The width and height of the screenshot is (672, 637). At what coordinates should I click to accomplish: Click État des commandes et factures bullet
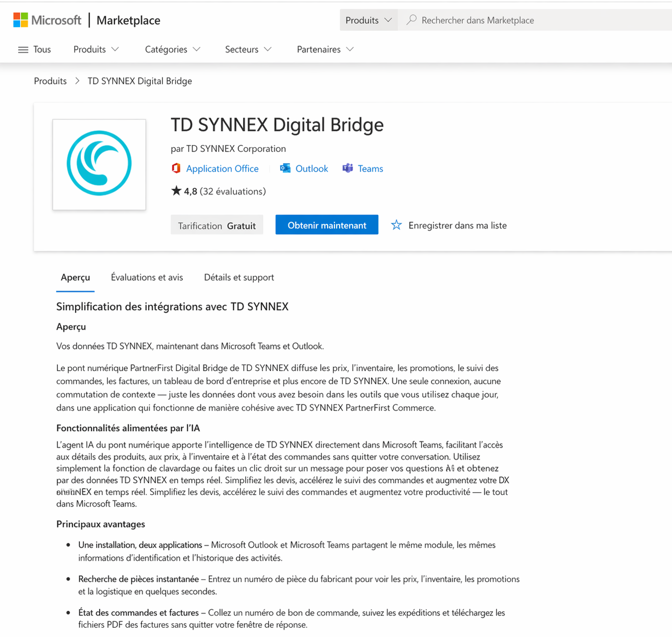(292, 619)
